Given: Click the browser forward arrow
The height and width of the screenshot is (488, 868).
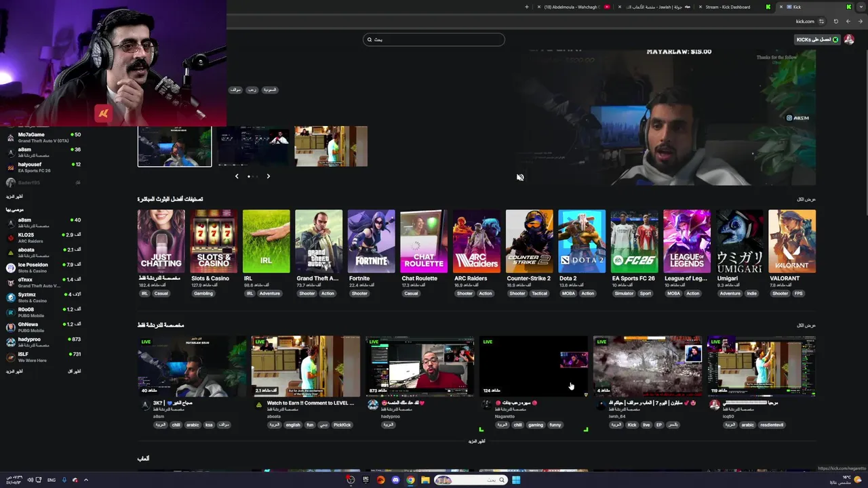Looking at the screenshot, I should [x=848, y=21].
